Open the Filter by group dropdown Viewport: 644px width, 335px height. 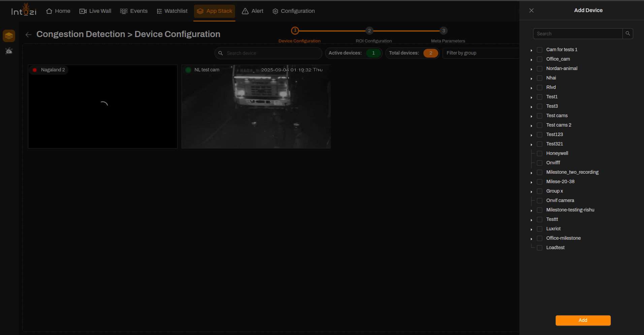coord(481,53)
